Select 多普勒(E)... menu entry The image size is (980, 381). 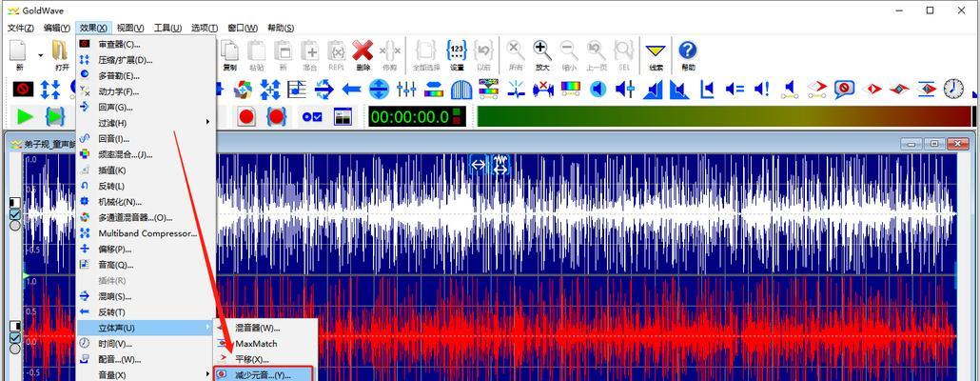click(147, 75)
